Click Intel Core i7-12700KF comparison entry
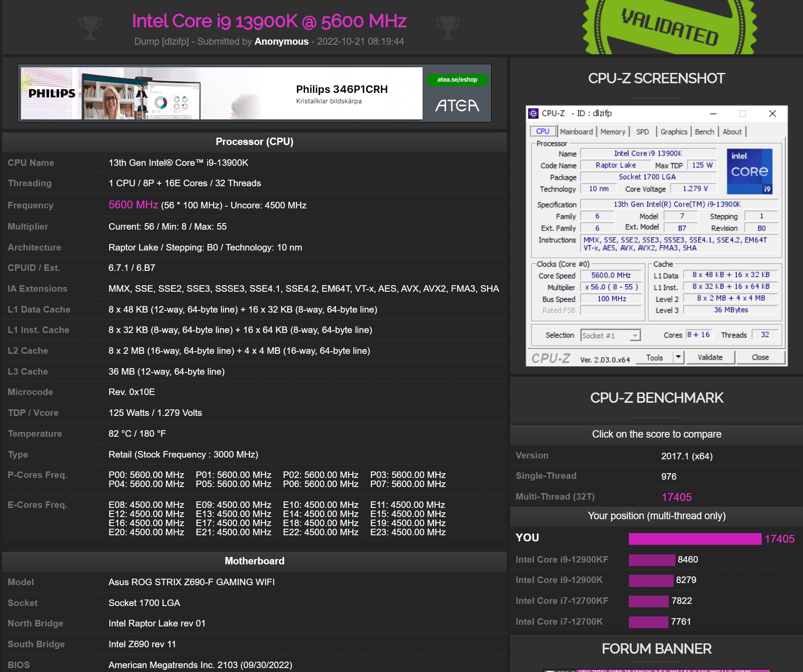Screen dimensions: 803x672 [562, 601]
